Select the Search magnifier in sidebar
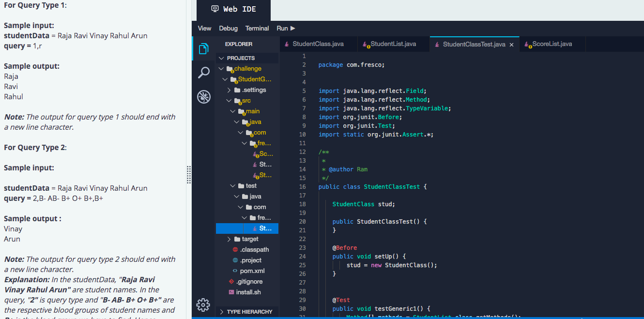 203,73
